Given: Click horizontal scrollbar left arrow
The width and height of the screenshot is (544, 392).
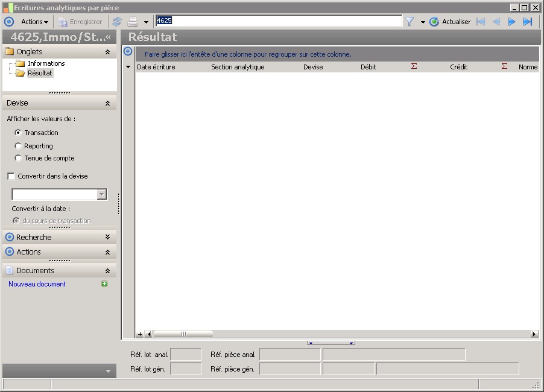Looking at the screenshot, I should 149,334.
